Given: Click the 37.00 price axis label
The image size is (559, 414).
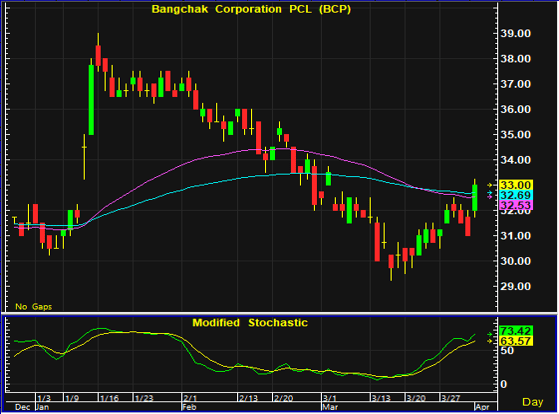Looking at the screenshot, I should point(516,84).
